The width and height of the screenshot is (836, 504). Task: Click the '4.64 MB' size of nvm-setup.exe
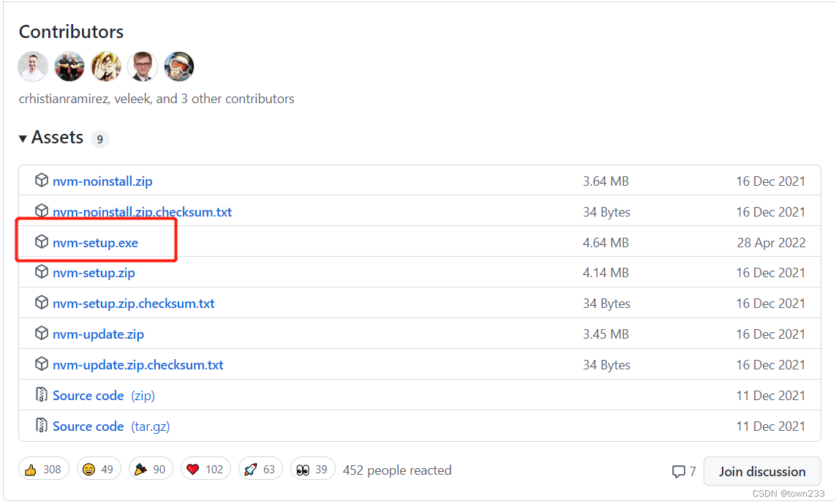tap(606, 243)
